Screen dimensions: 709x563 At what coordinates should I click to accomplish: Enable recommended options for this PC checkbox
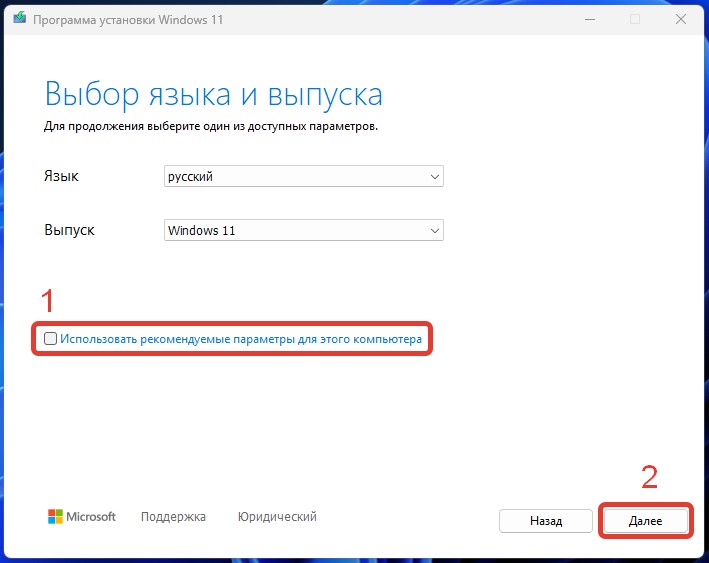[50, 338]
